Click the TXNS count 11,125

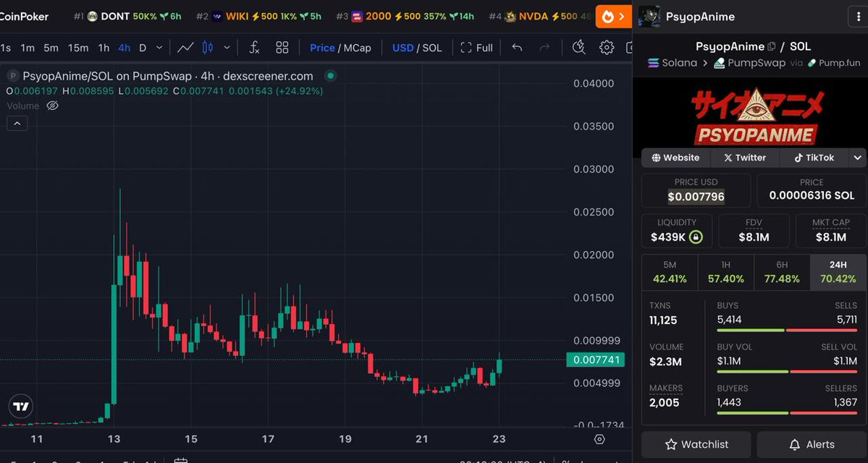(663, 320)
